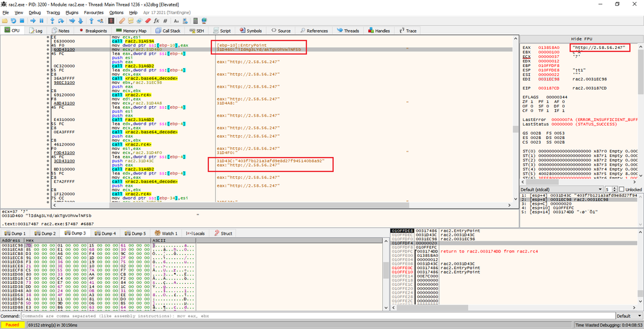Click the Hide FPU button
This screenshot has width=644, height=329.
581,40
